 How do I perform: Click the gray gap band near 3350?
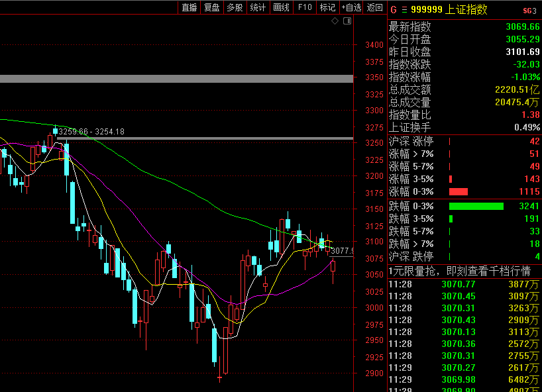177,79
